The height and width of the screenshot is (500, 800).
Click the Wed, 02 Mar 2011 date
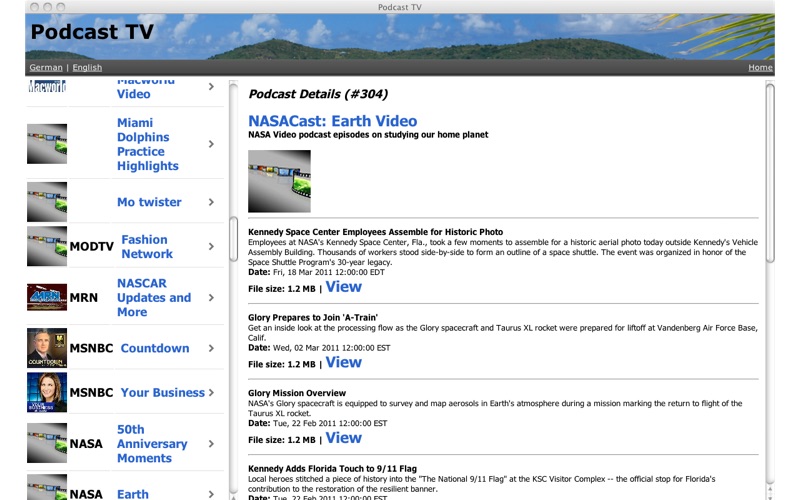[332, 348]
